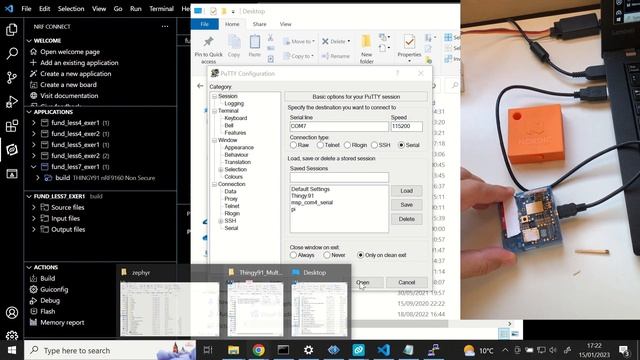This screenshot has height=360, width=640.
Task: Click the Pin to Quick access icon
Action: pyautogui.click(x=209, y=42)
